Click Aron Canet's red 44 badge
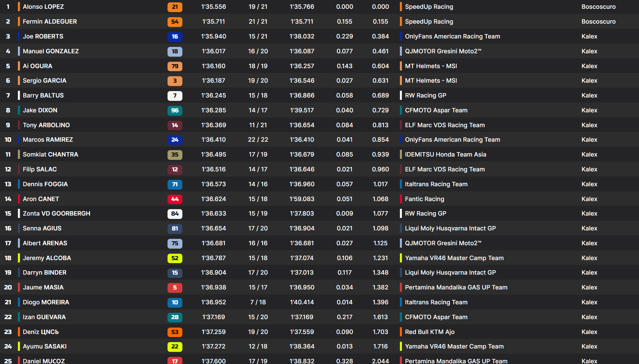639x364 pixels. [x=175, y=199]
